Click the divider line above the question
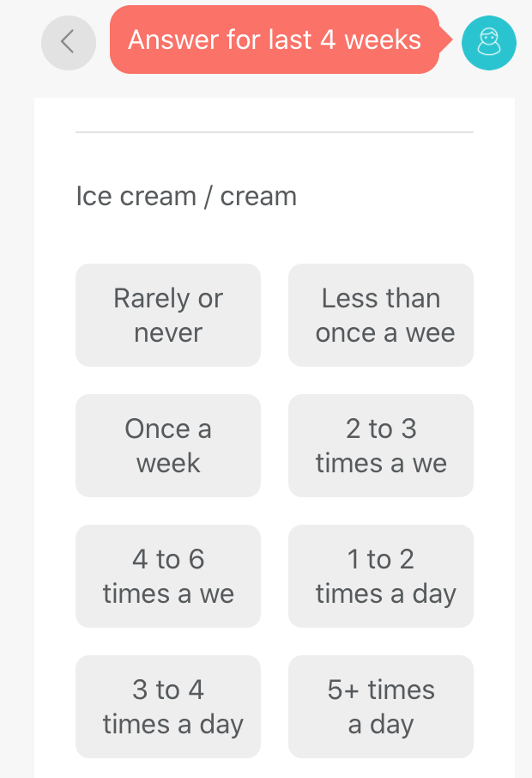The image size is (532, 778). pyautogui.click(x=275, y=132)
